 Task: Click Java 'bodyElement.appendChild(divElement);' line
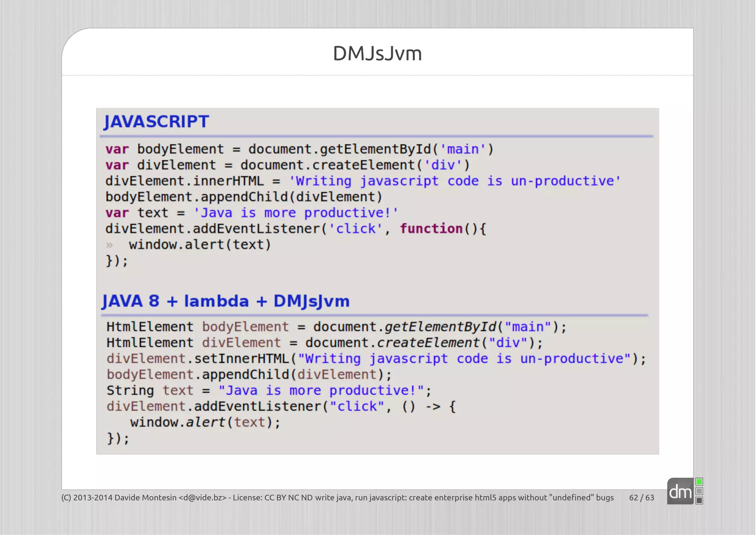click(x=249, y=375)
